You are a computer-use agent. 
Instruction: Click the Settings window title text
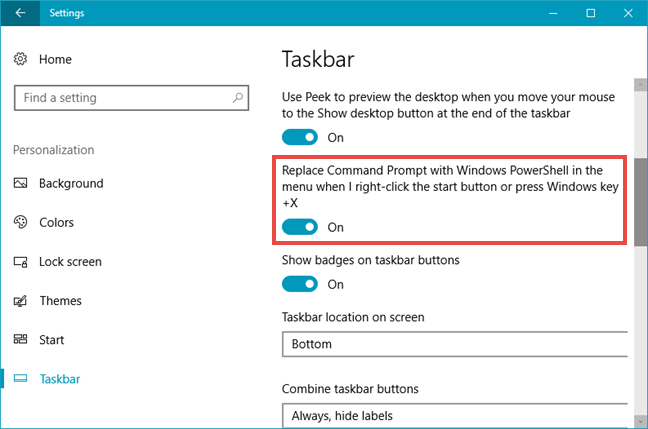(x=67, y=13)
